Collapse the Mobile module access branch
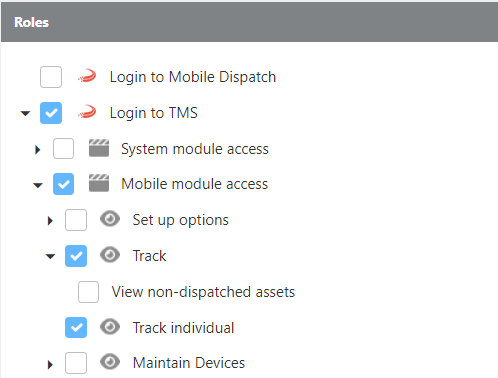 pyautogui.click(x=38, y=185)
